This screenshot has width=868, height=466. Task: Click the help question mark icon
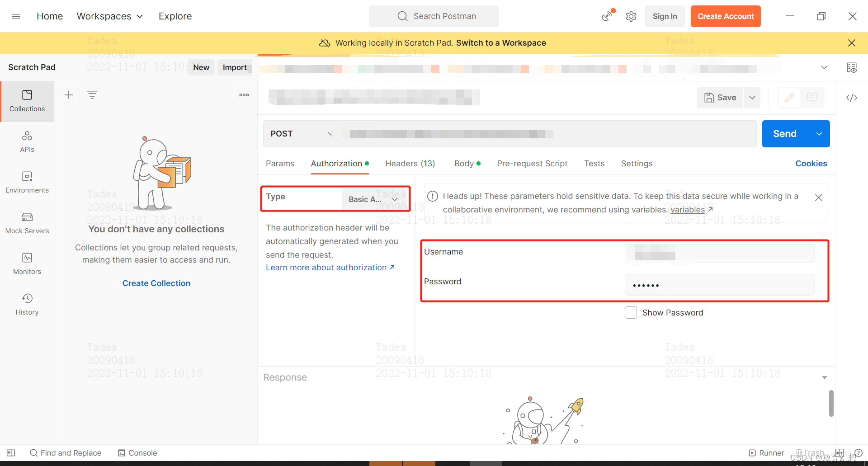click(x=859, y=453)
